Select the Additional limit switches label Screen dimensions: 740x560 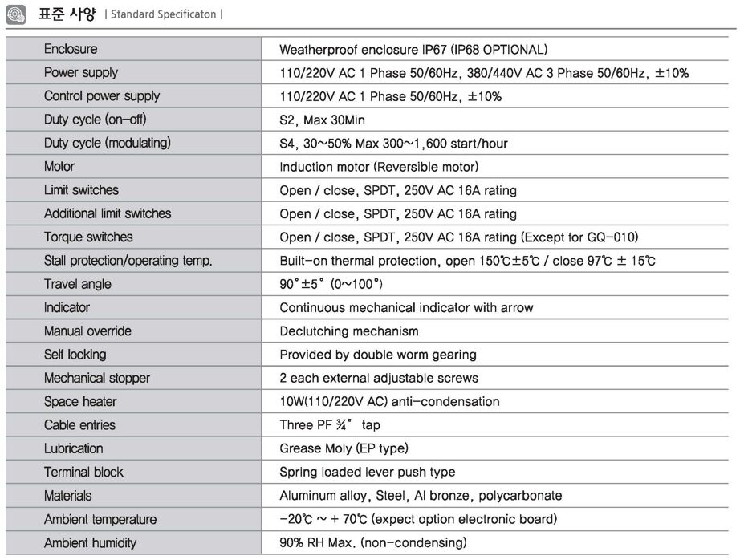coord(108,214)
